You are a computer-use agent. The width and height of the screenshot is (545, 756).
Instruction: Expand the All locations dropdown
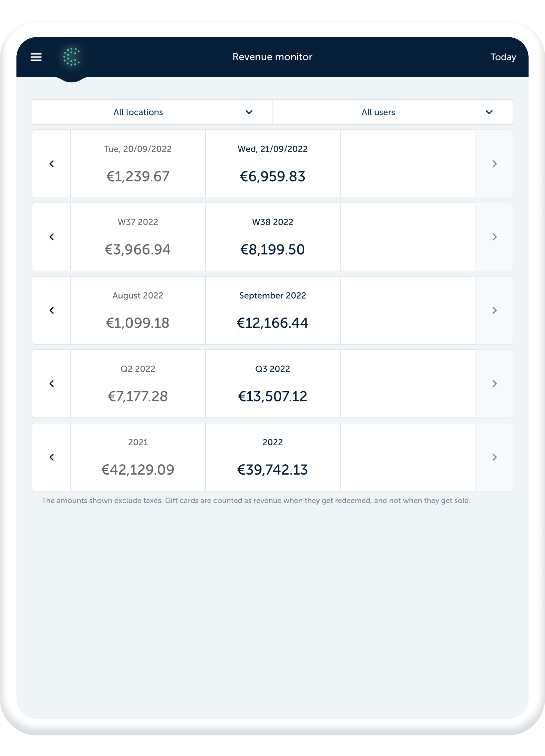pos(152,112)
